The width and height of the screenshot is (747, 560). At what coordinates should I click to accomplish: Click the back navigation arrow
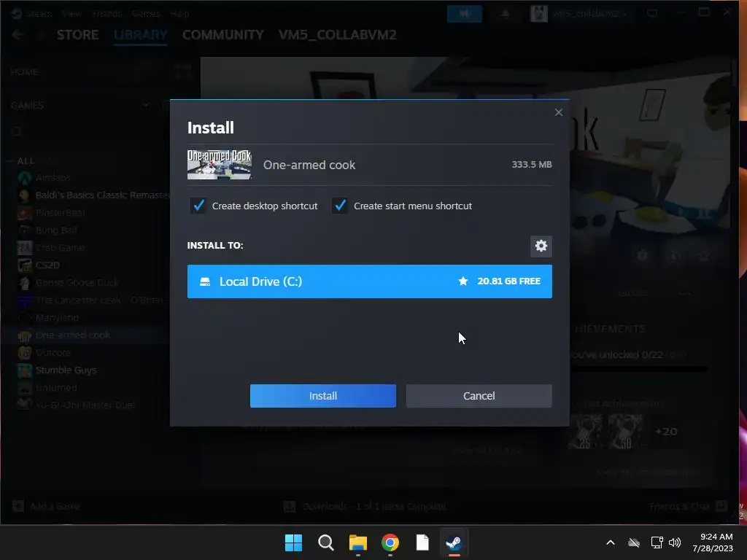18,35
